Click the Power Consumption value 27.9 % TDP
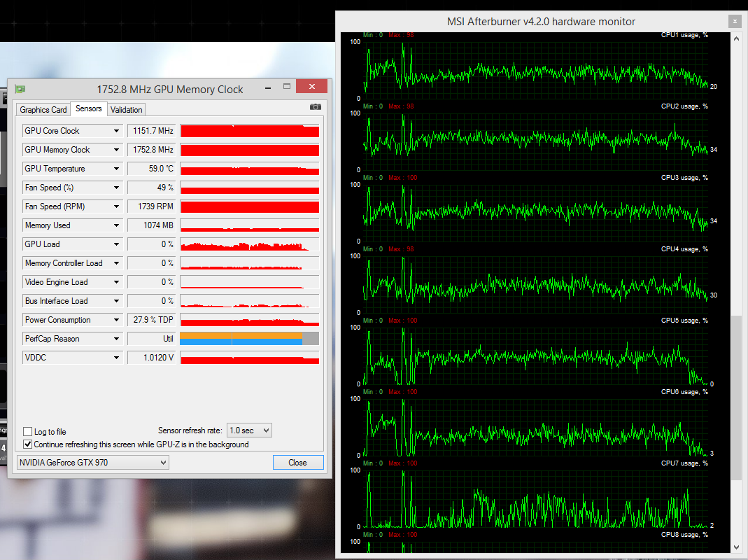 tap(151, 320)
